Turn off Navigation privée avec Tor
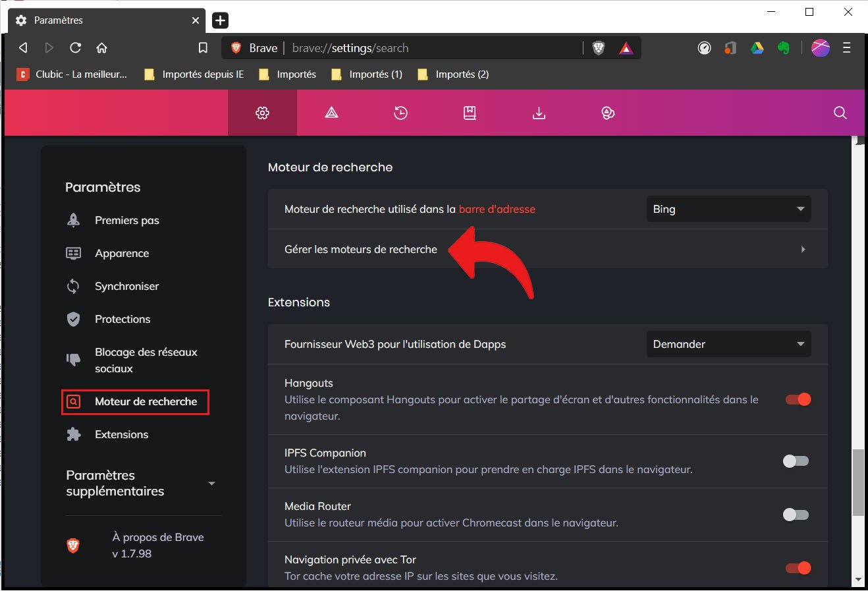Image resolution: width=868 pixels, height=591 pixels. click(x=798, y=568)
